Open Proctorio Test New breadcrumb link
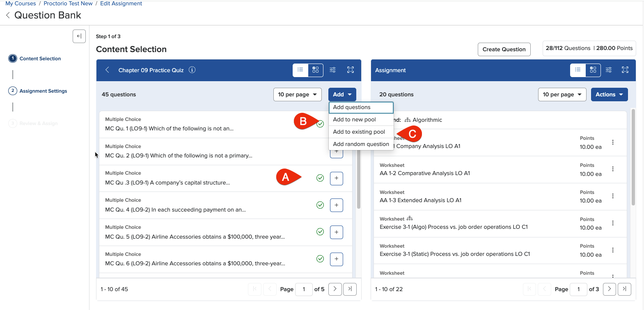The image size is (644, 310). (68, 3)
